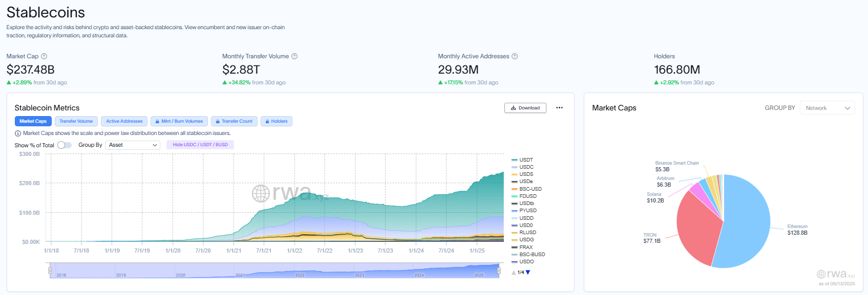This screenshot has height=295, width=868.
Task: Click the left handle of date range slider
Action: 50,270
